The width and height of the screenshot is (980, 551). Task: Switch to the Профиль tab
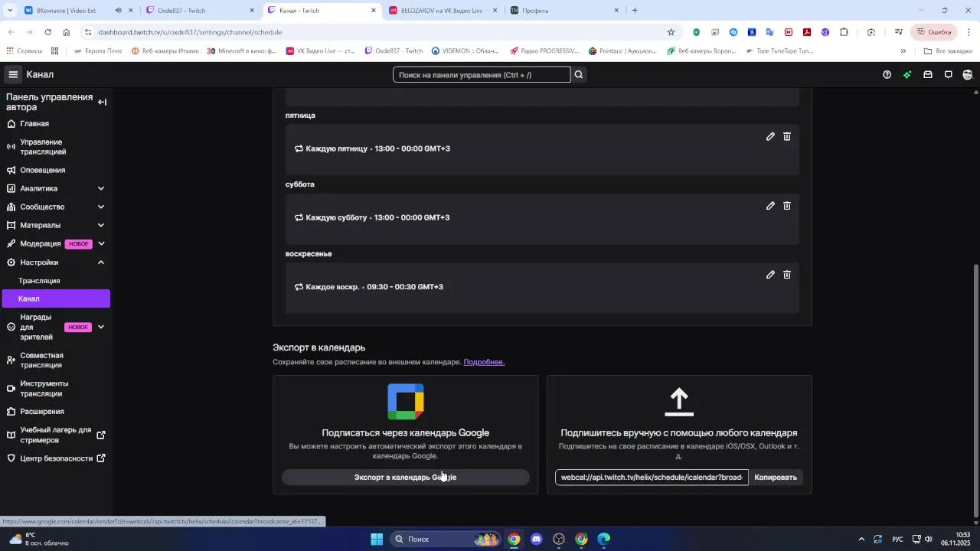point(563,11)
